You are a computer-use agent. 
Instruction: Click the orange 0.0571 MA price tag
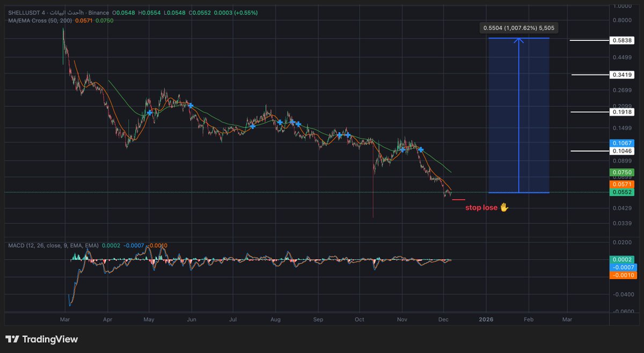point(623,184)
